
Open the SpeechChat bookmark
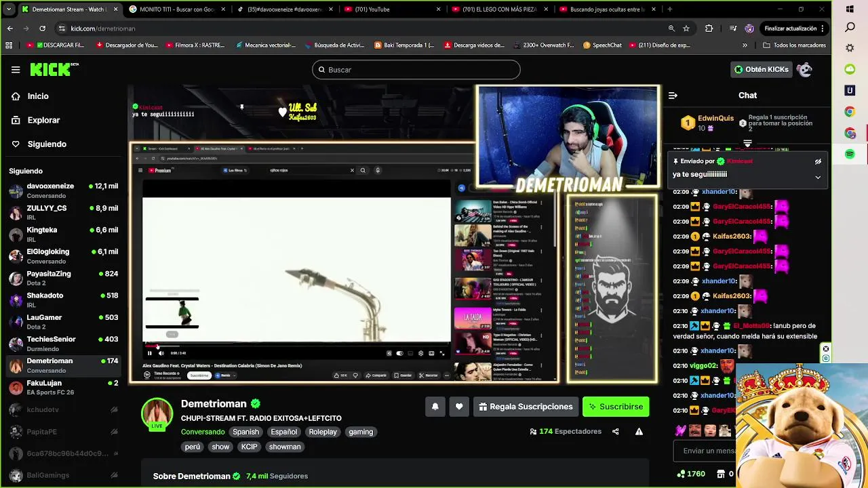(x=601, y=45)
